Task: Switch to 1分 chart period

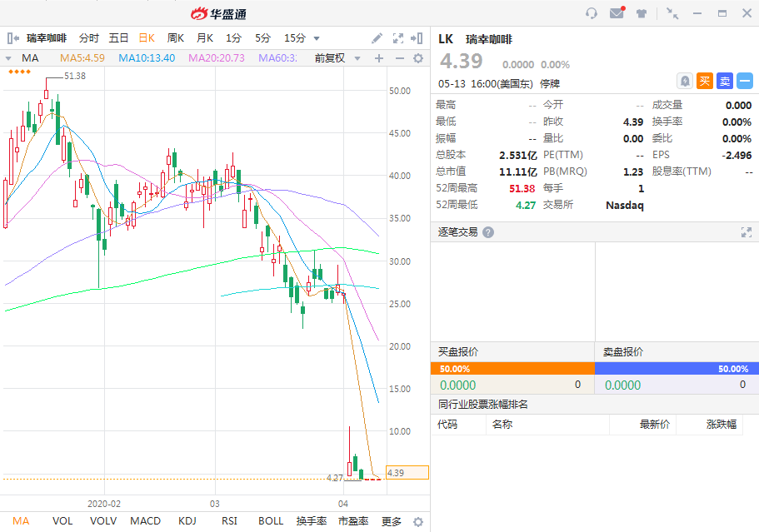Action: coord(233,38)
